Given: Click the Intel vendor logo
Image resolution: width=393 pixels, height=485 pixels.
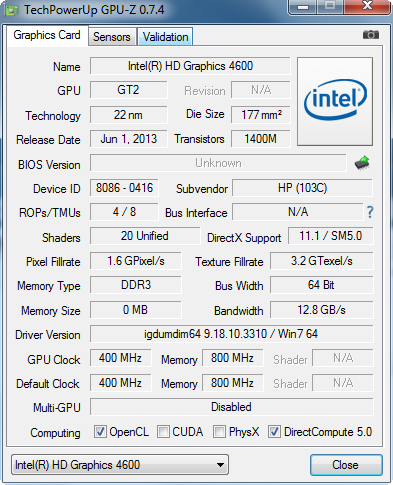Looking at the screenshot, I should (x=335, y=101).
